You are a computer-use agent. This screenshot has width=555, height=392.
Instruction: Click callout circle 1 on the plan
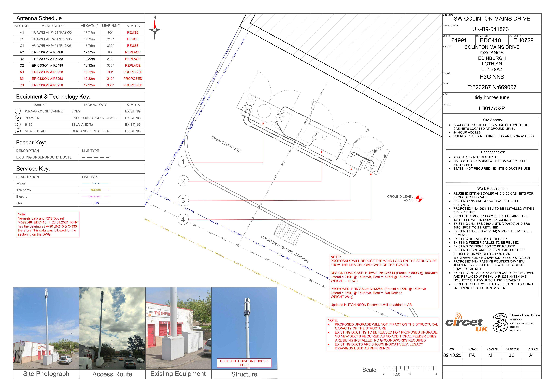click(183, 162)
